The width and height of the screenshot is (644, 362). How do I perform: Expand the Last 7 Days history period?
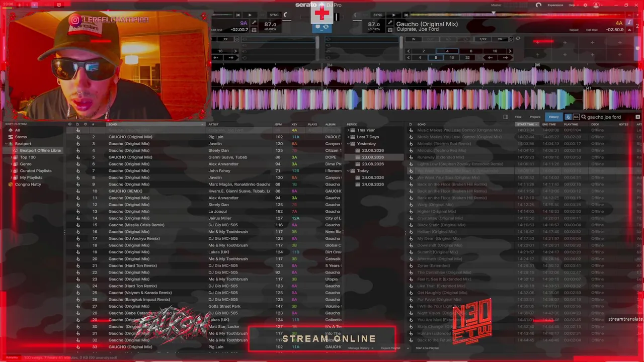348,137
